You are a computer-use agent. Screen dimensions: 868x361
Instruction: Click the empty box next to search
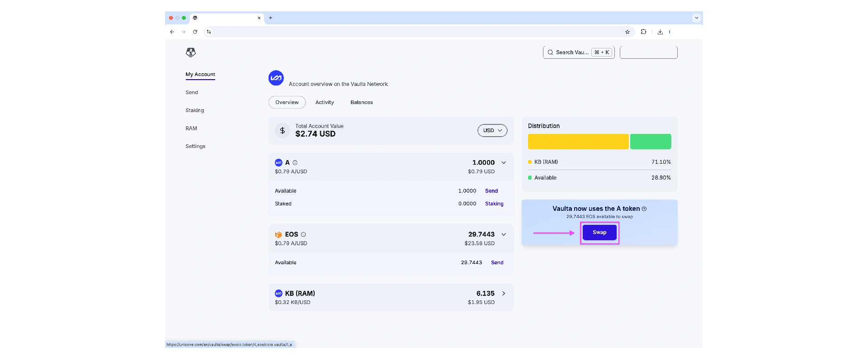(x=649, y=52)
